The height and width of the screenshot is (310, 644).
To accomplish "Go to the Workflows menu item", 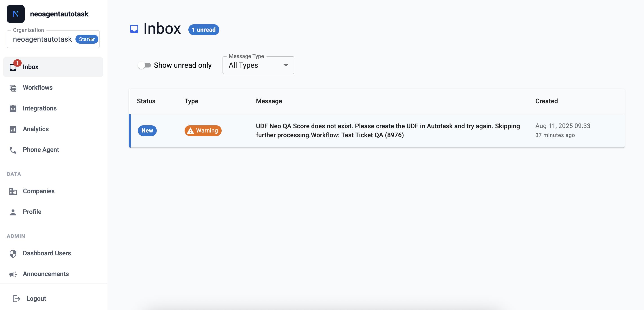I will pos(37,88).
